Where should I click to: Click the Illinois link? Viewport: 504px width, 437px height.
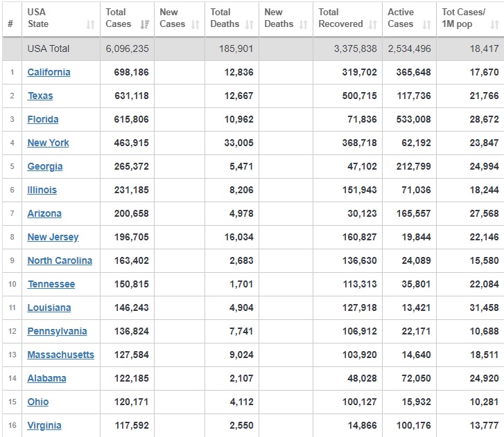(x=42, y=190)
